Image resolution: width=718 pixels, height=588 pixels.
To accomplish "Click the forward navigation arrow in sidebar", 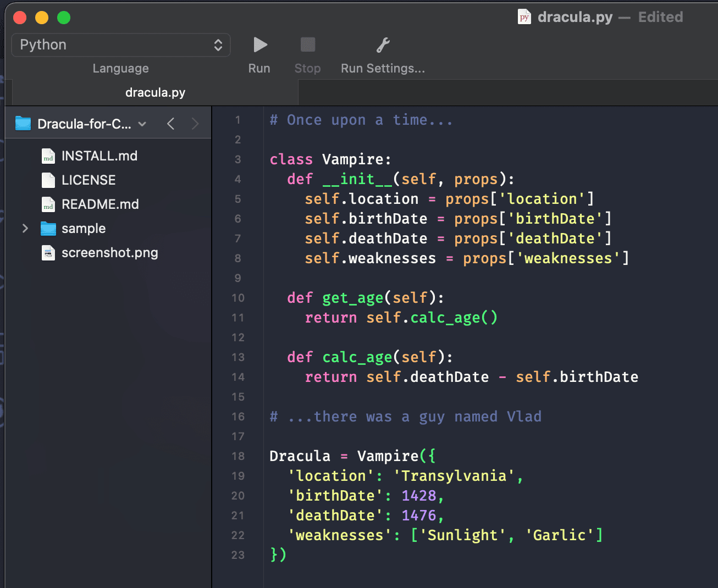I will (195, 124).
